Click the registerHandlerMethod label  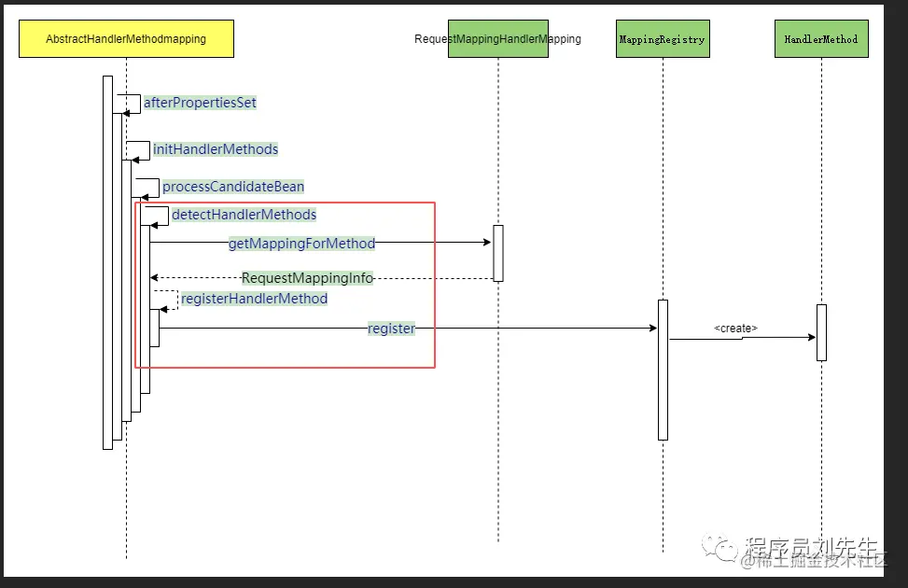254,299
